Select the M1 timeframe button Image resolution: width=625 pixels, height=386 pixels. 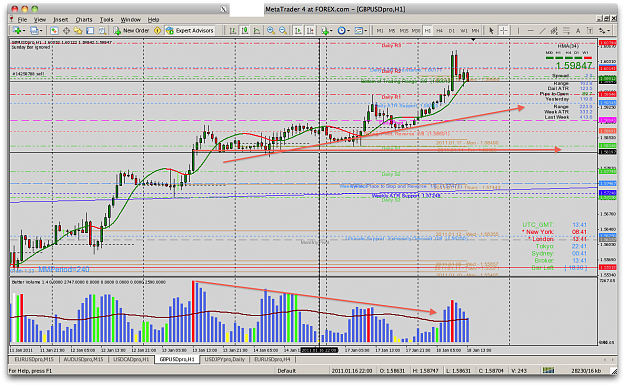pos(380,30)
